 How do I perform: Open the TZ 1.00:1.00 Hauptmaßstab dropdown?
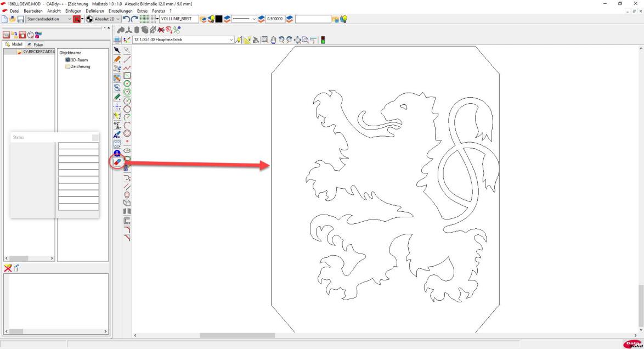pyautogui.click(x=183, y=40)
